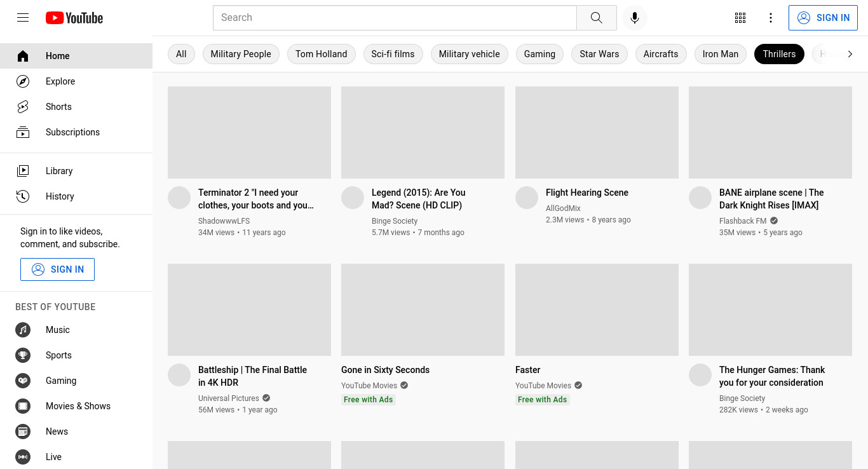
Task: Click the Movies & Shows film icon
Action: click(23, 406)
